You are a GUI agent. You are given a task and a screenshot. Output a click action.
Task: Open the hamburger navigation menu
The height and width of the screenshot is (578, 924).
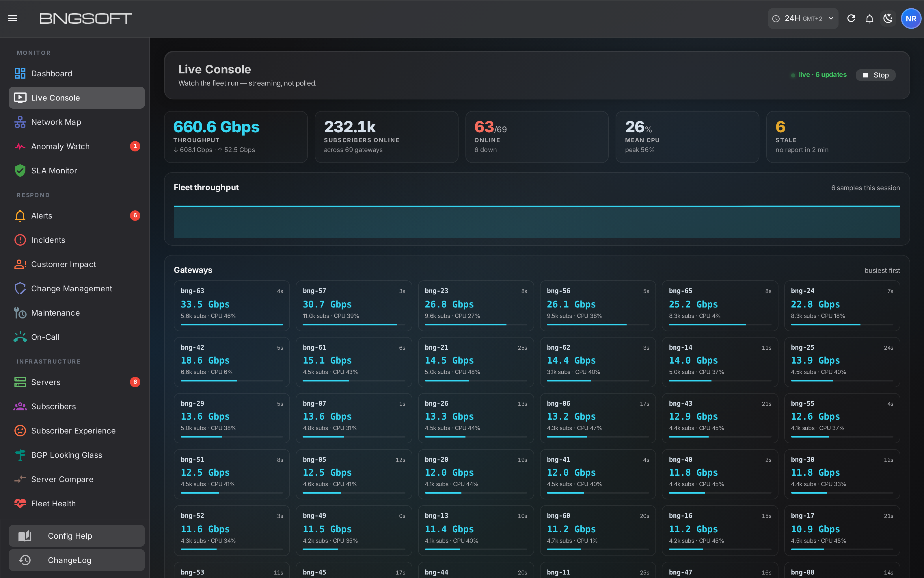(x=13, y=18)
